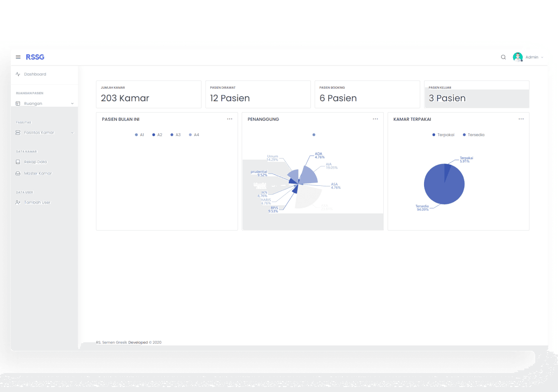Image resolution: width=558 pixels, height=392 pixels.
Task: Click the Fasilitas Kamar server icon
Action: click(18, 132)
